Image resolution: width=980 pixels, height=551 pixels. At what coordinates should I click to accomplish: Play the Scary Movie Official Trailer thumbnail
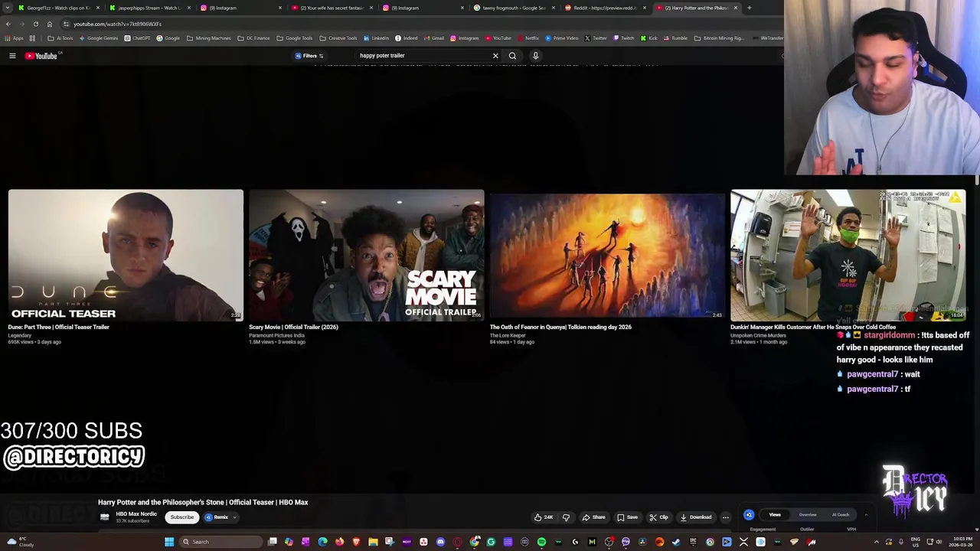coord(367,256)
